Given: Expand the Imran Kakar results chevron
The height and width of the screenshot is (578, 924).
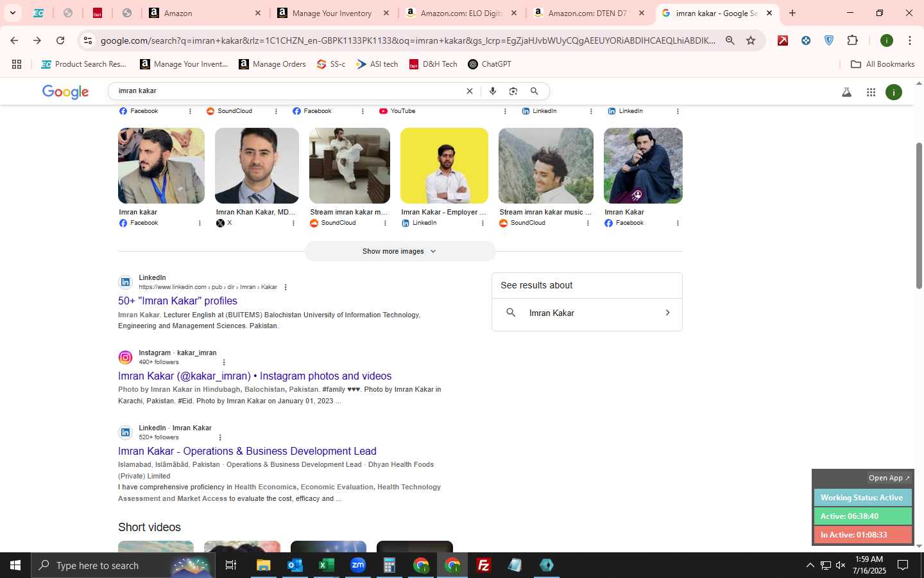Looking at the screenshot, I should (667, 313).
